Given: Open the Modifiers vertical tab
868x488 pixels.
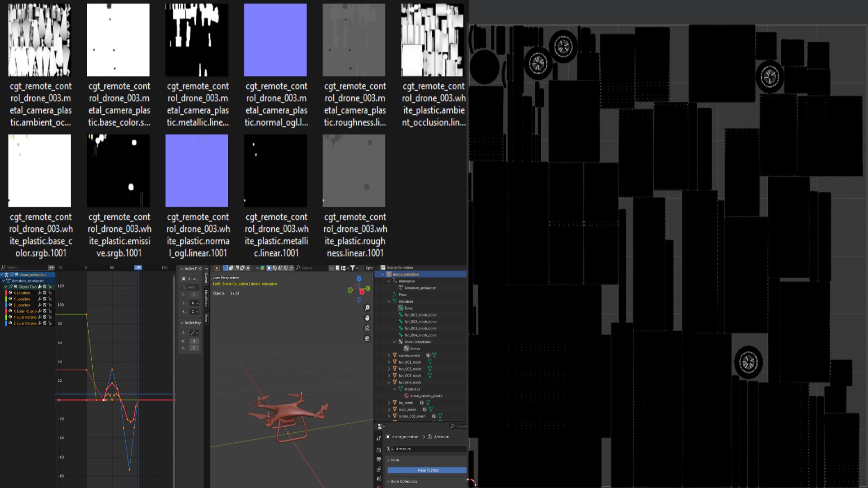Looking at the screenshot, I should [x=206, y=298].
